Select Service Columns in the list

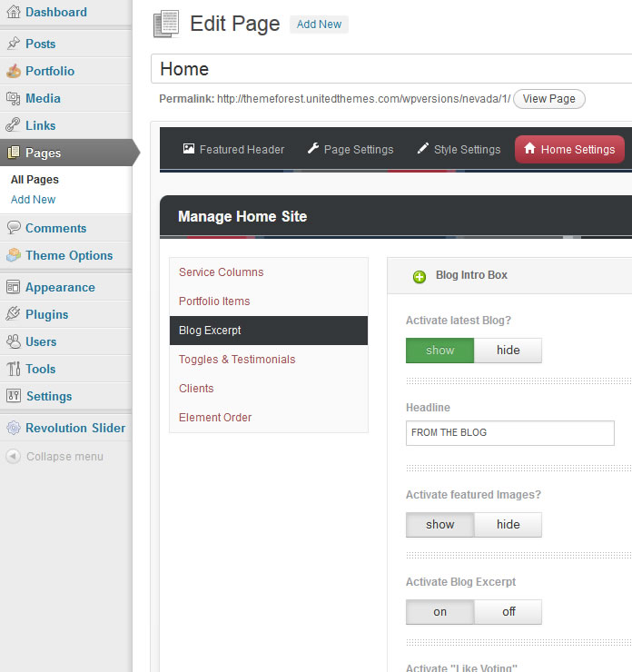(x=221, y=272)
